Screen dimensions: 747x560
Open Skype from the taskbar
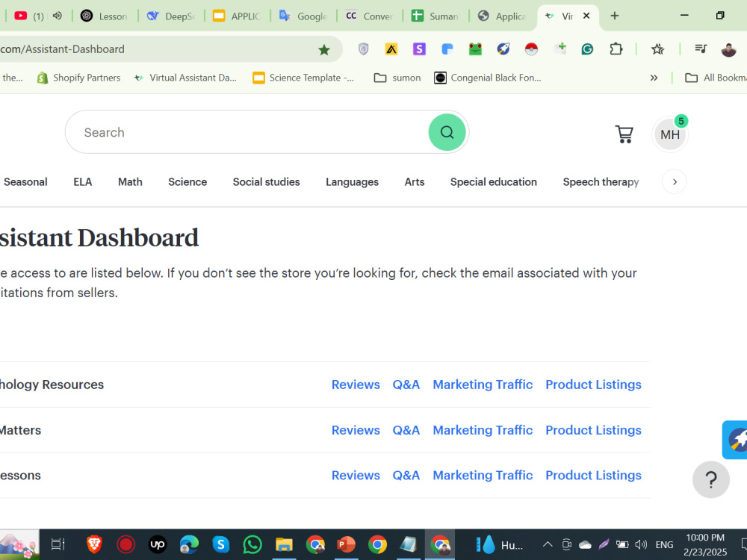[220, 544]
